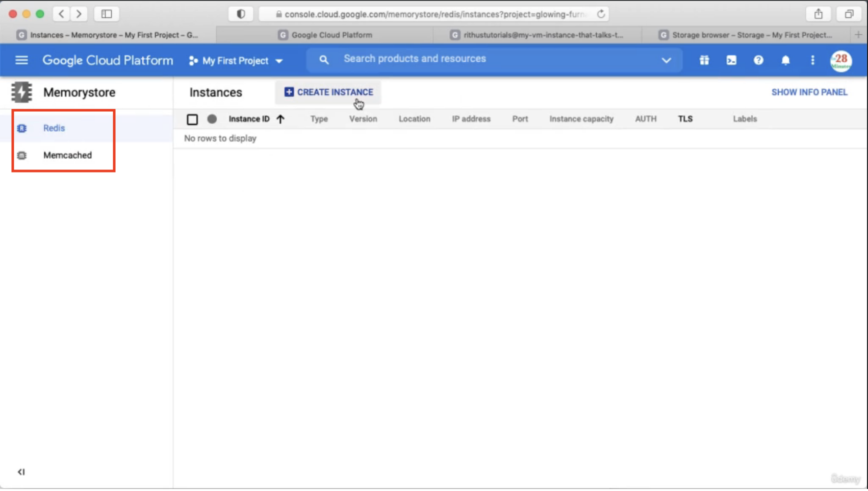Click the privacy shield icon
Image resolution: width=868 pixels, height=491 pixels.
pyautogui.click(x=241, y=14)
